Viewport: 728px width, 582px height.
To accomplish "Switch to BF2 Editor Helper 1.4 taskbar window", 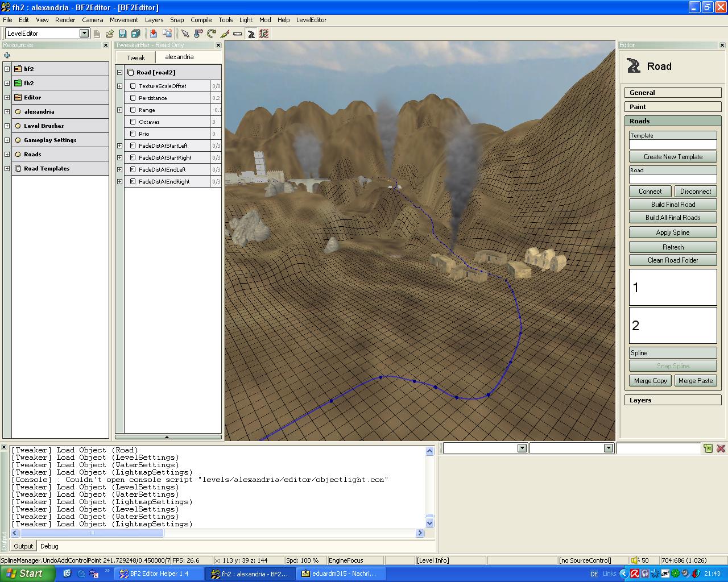I will pyautogui.click(x=159, y=573).
